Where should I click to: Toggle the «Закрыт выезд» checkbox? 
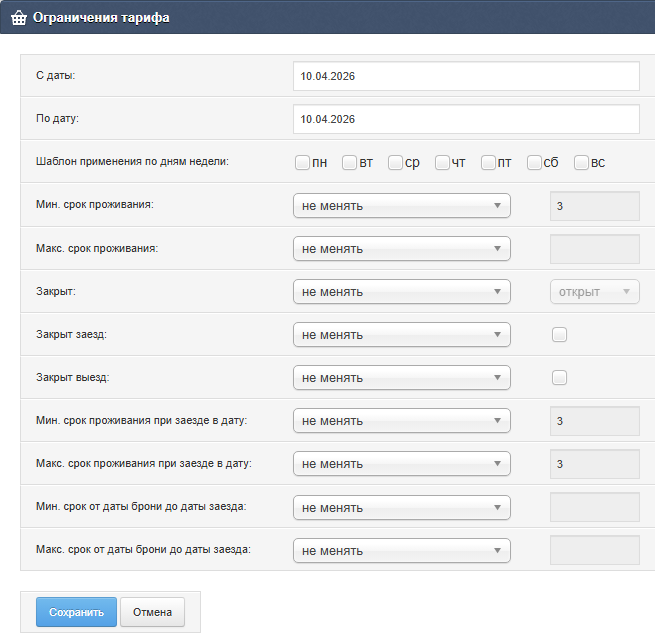pos(559,378)
